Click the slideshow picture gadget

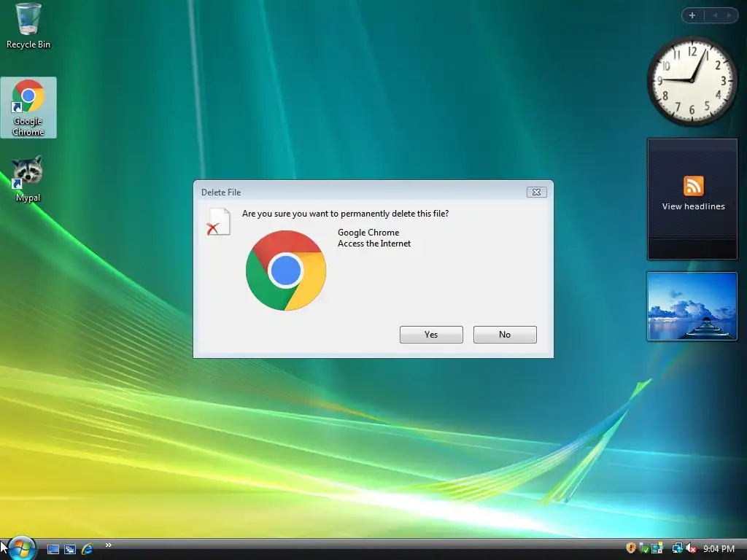692,306
